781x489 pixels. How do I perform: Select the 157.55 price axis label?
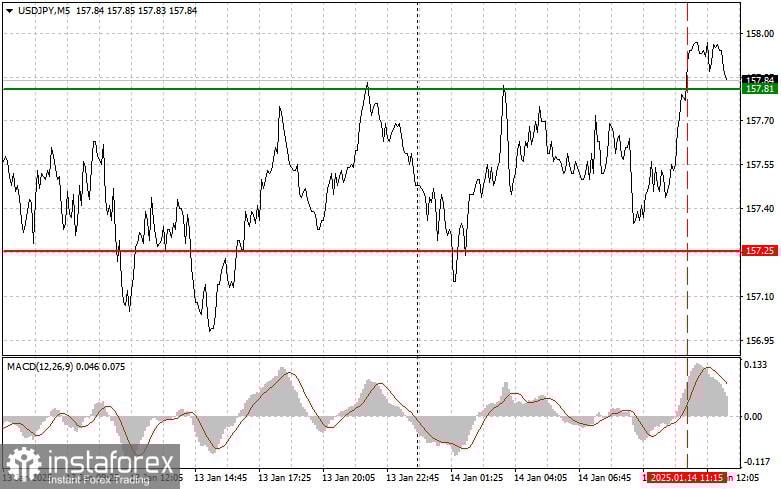coord(760,165)
